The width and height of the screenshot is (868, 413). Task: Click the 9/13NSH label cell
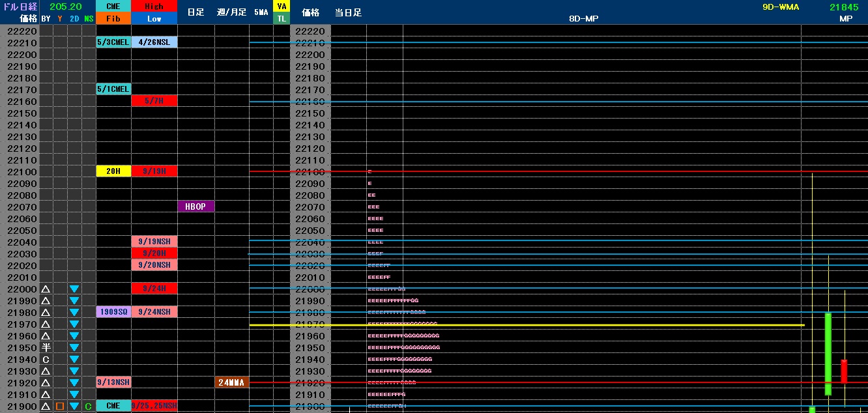pyautogui.click(x=113, y=382)
